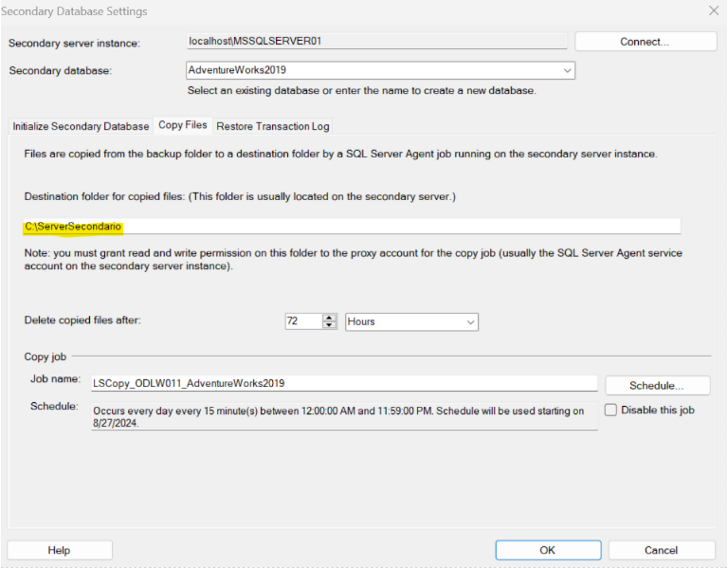Enable the Disable this job checkbox
The height and width of the screenshot is (568, 728).
(x=611, y=411)
